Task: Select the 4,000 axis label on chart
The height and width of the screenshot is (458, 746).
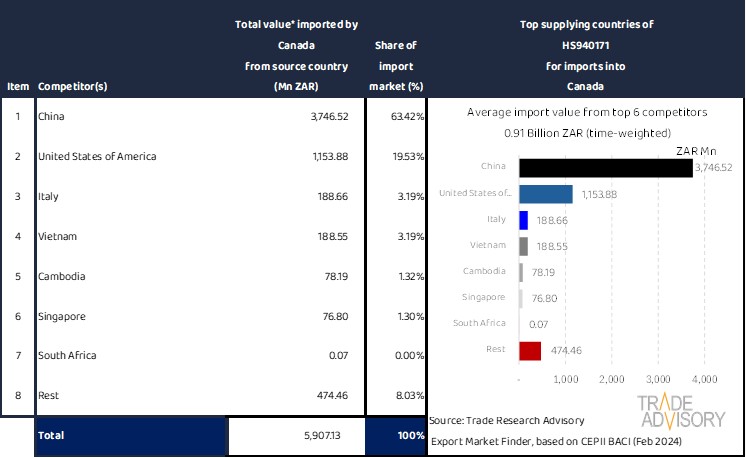Action: pos(704,379)
